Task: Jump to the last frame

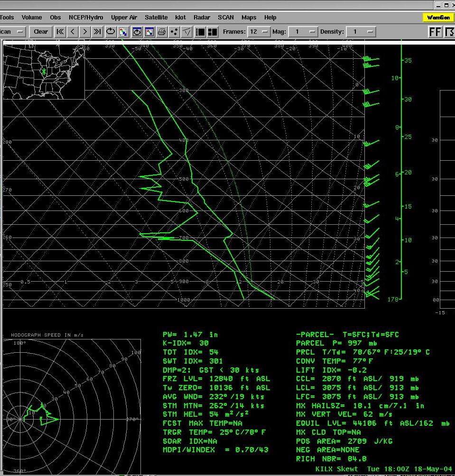Action: (97, 32)
